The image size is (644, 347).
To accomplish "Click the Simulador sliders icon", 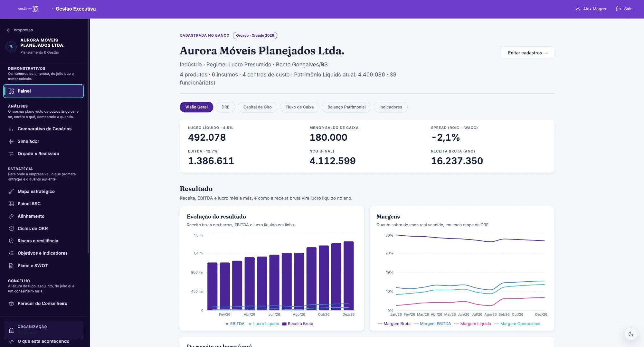I will tap(11, 141).
